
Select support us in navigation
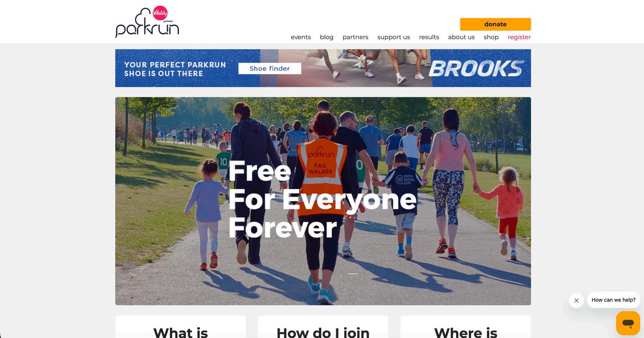(x=394, y=37)
